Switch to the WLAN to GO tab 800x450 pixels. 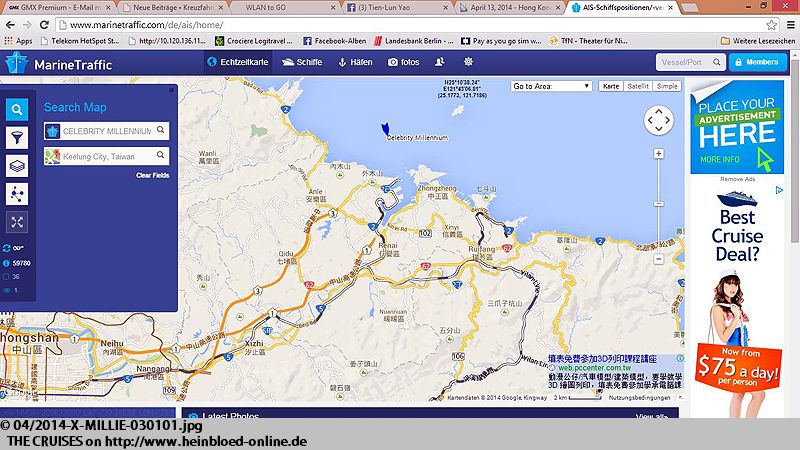tap(285, 8)
